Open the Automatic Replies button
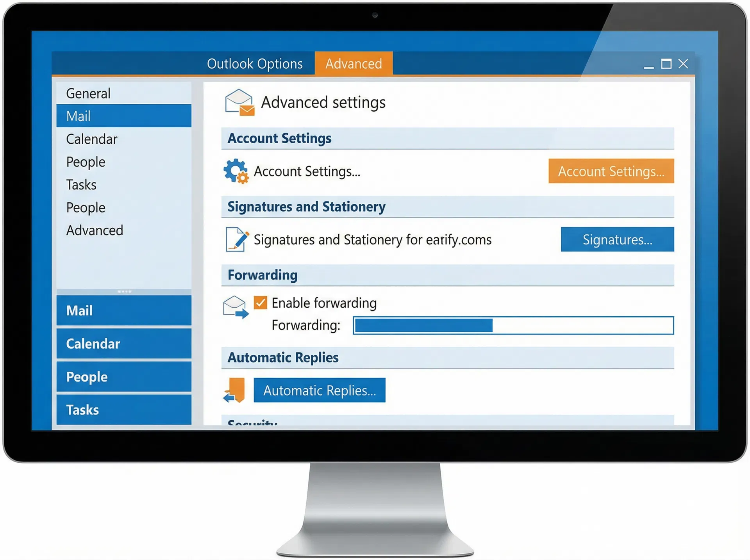 click(320, 390)
